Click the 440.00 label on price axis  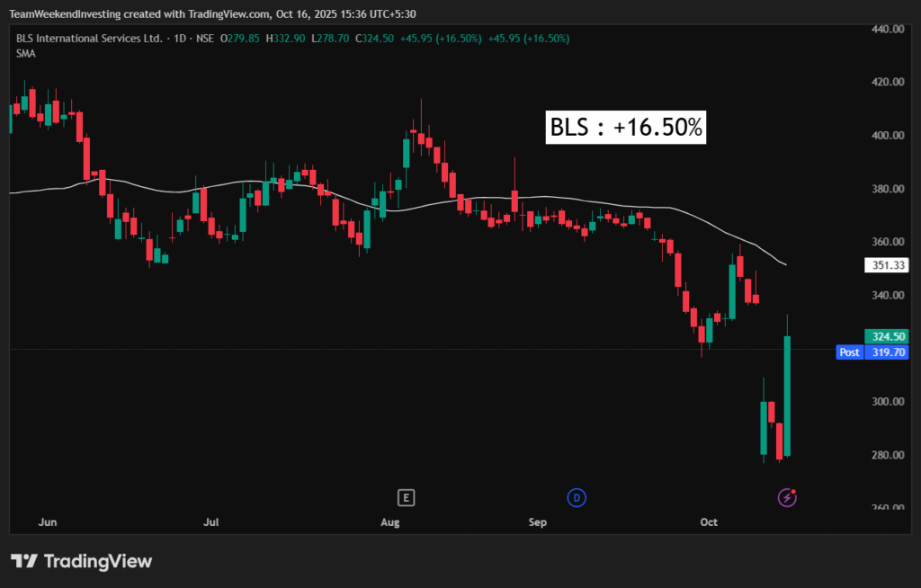(886, 29)
